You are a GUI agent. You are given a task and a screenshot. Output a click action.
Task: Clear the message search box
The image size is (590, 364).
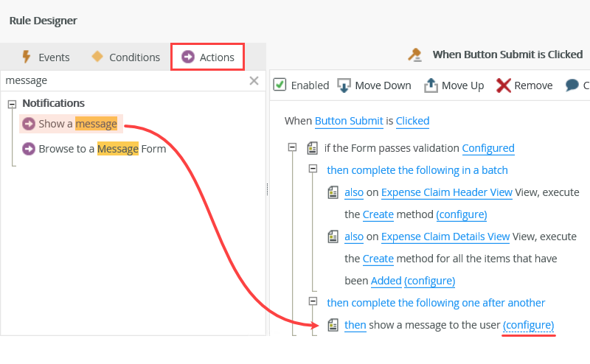pyautogui.click(x=254, y=80)
